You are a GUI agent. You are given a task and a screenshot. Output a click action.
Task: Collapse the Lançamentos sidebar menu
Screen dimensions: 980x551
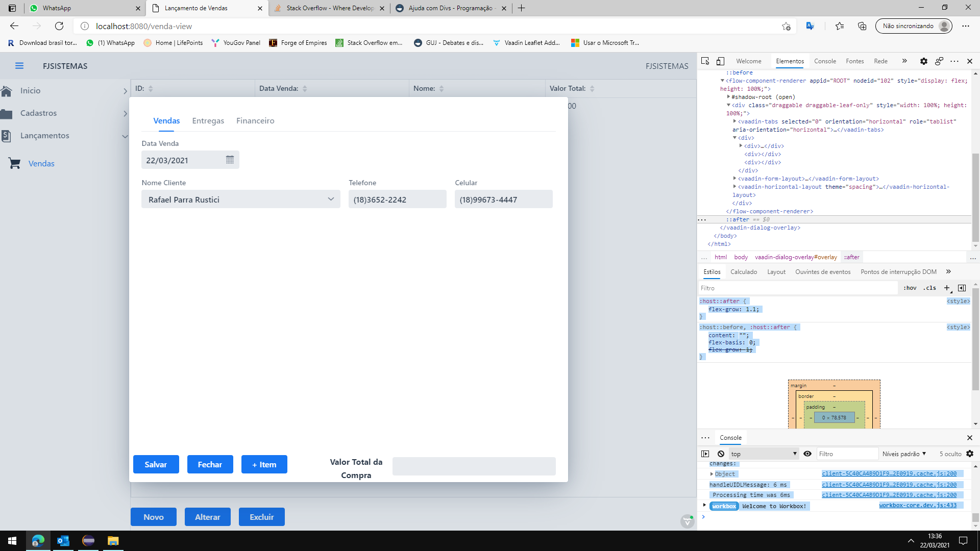(x=125, y=136)
